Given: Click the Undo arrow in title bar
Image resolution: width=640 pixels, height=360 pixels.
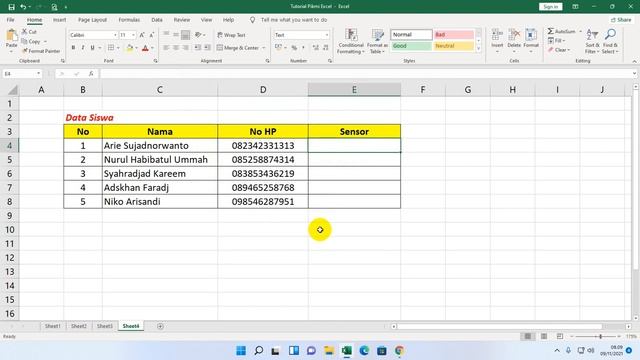Looking at the screenshot, I should (23, 7).
